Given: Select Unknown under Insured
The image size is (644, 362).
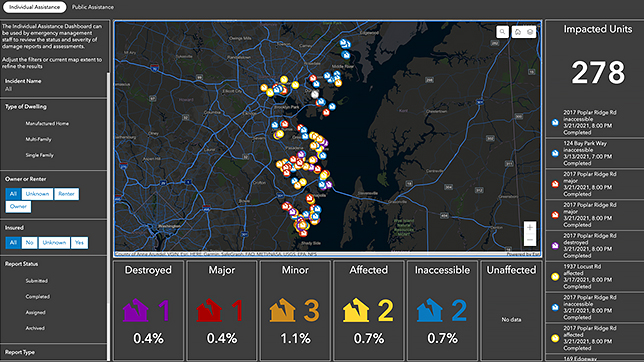Looking at the screenshot, I should pos(54,243).
